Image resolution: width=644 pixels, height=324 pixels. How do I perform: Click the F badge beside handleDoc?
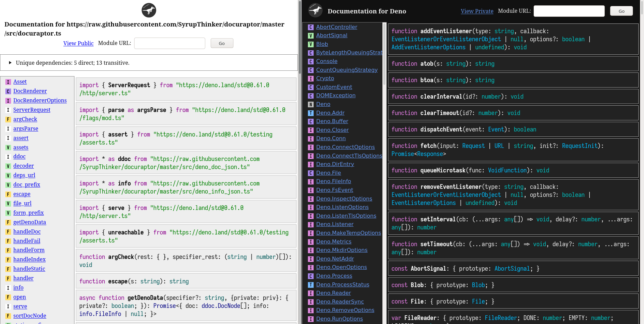pos(8,232)
